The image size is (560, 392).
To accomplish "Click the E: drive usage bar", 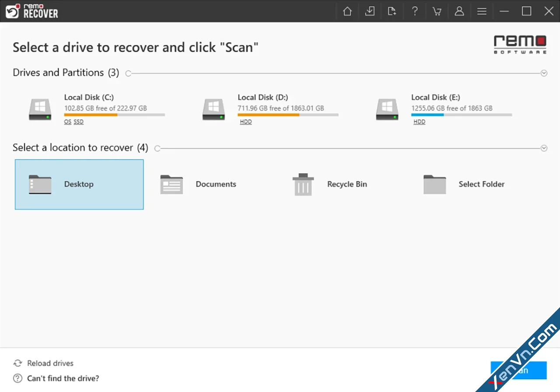I will coord(462,115).
